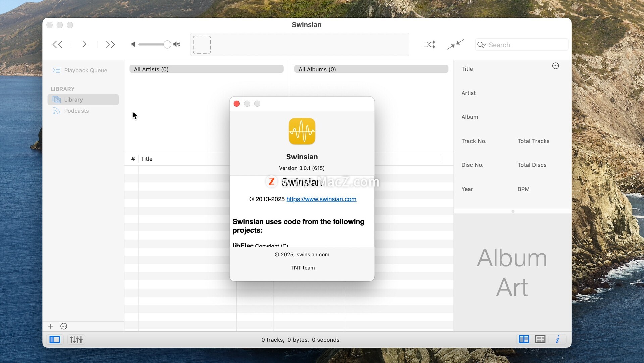Image resolution: width=644 pixels, height=363 pixels.
Task: Open Playback Queue in sidebar
Action: pyautogui.click(x=85, y=70)
